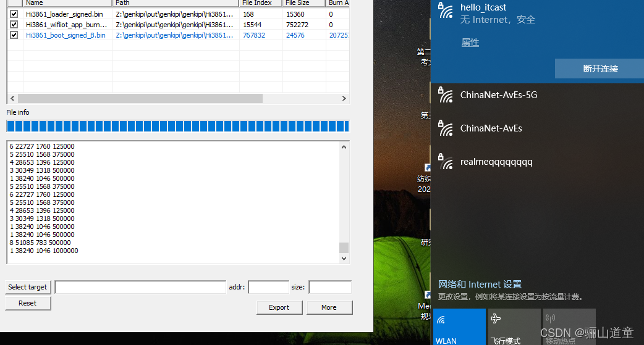Select the connected hello_itcast network
Viewport: 644px width, 345px height.
click(537, 41)
